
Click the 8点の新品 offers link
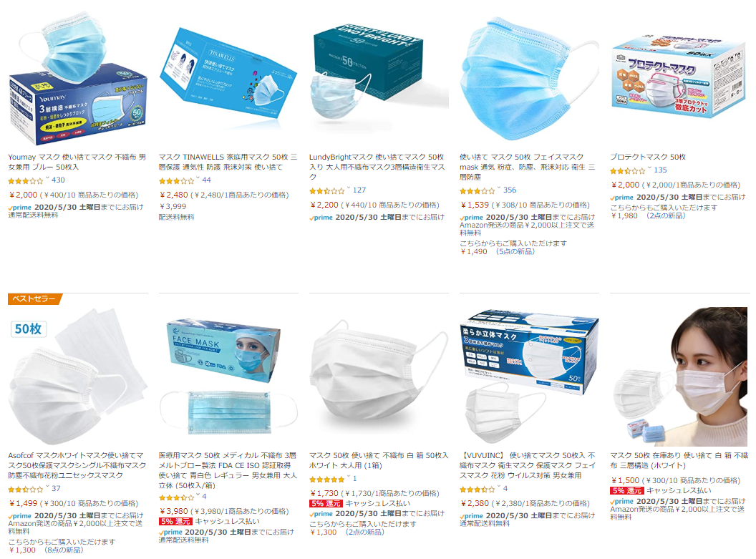point(64,550)
